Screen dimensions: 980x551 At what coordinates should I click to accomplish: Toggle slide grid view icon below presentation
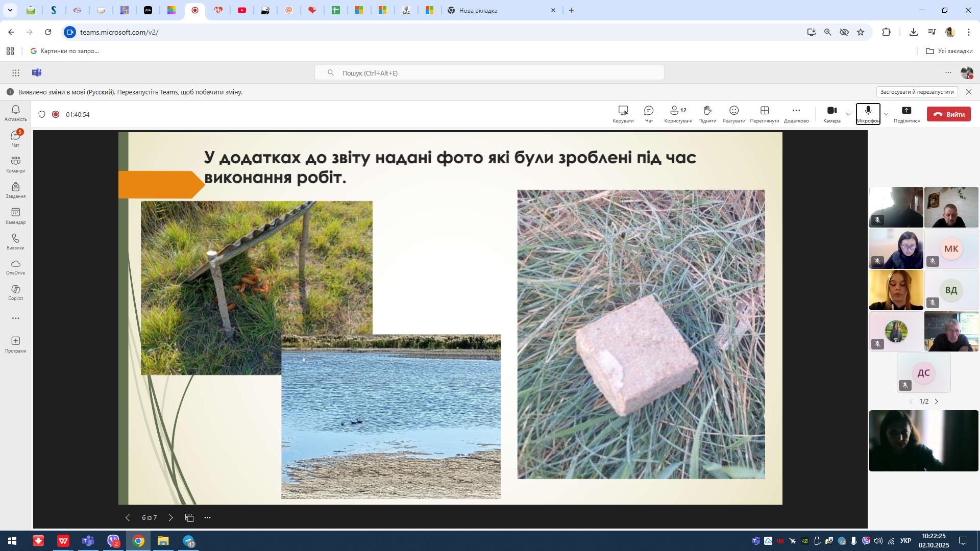coord(189,517)
